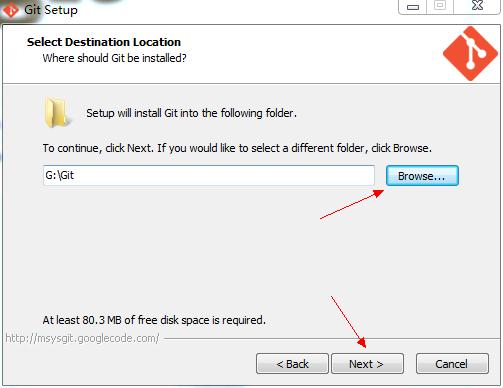Screen dimensions: 503x388
Task: Go back with the Back button
Action: 292,364
